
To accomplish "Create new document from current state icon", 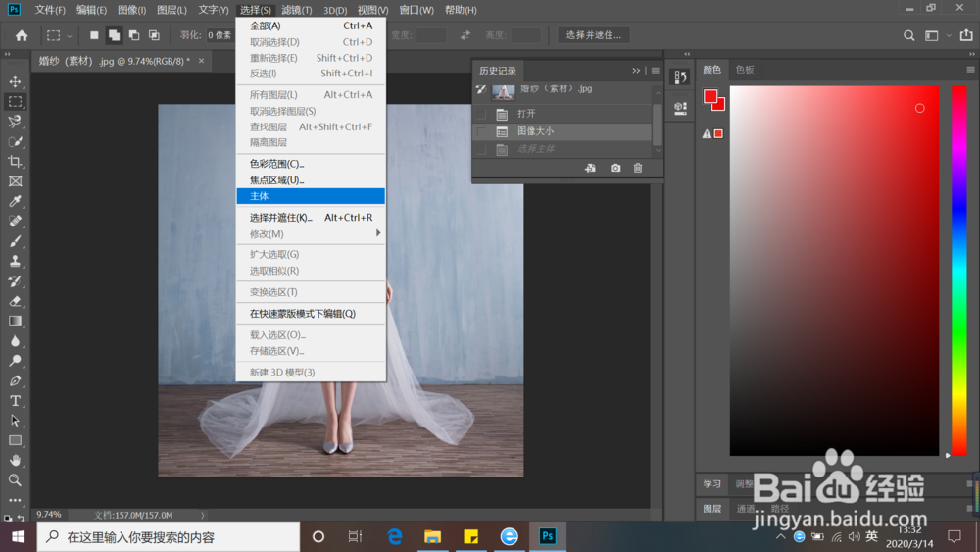I will (590, 169).
